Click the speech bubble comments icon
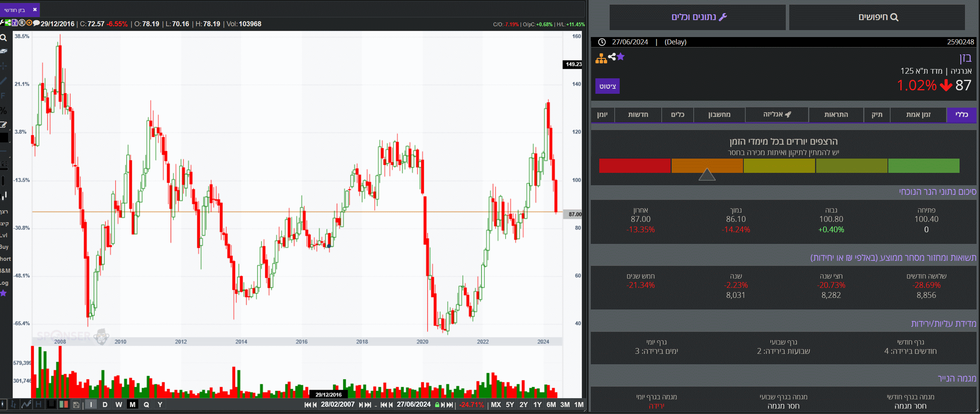The image size is (980, 414). click(36, 23)
